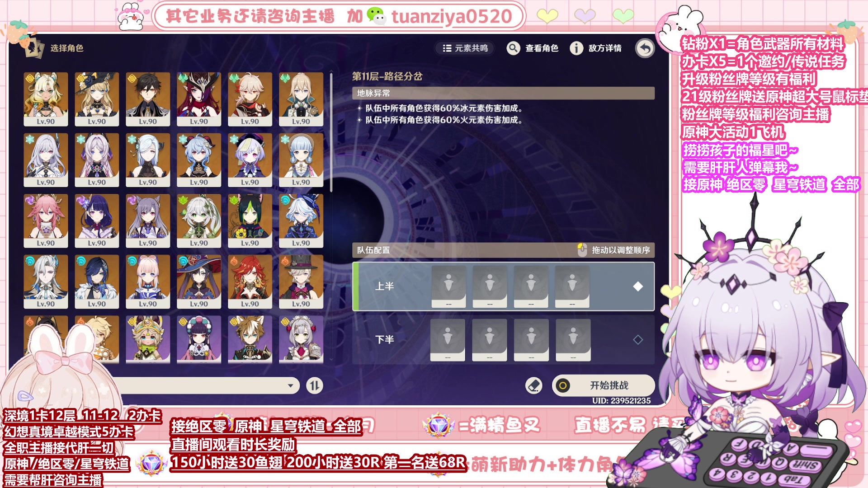Click first empty slot in 上半 team
Viewport: 868px width, 488px height.
(x=448, y=286)
